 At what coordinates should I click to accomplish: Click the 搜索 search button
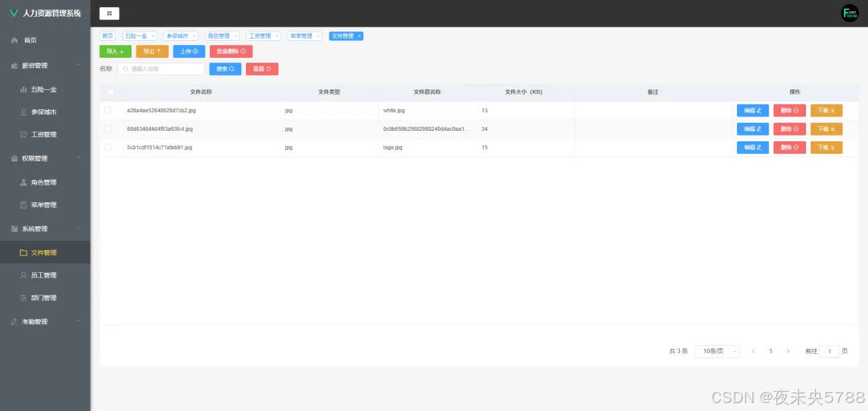pyautogui.click(x=225, y=69)
